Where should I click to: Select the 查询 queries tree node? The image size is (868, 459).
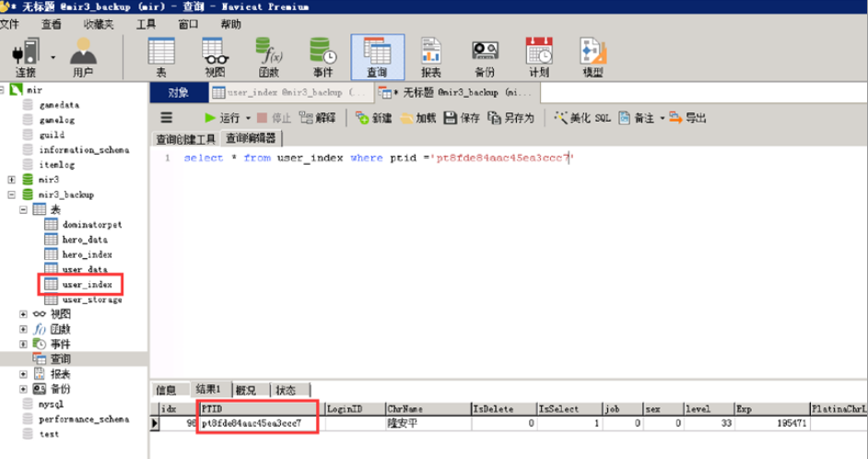point(60,359)
